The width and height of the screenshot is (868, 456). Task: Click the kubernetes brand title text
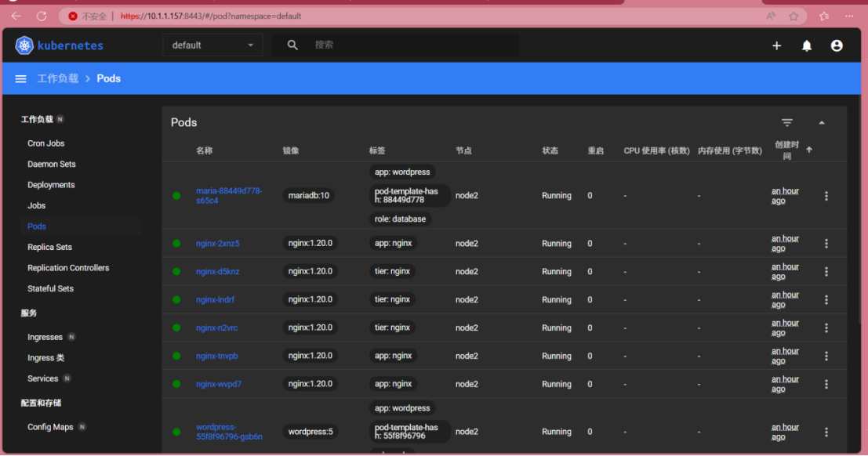click(x=71, y=45)
